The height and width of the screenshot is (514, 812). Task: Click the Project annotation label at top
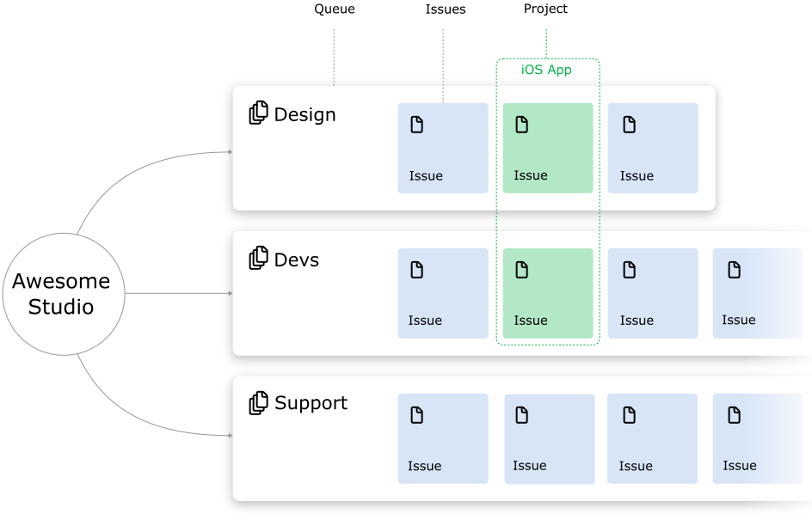(x=545, y=9)
